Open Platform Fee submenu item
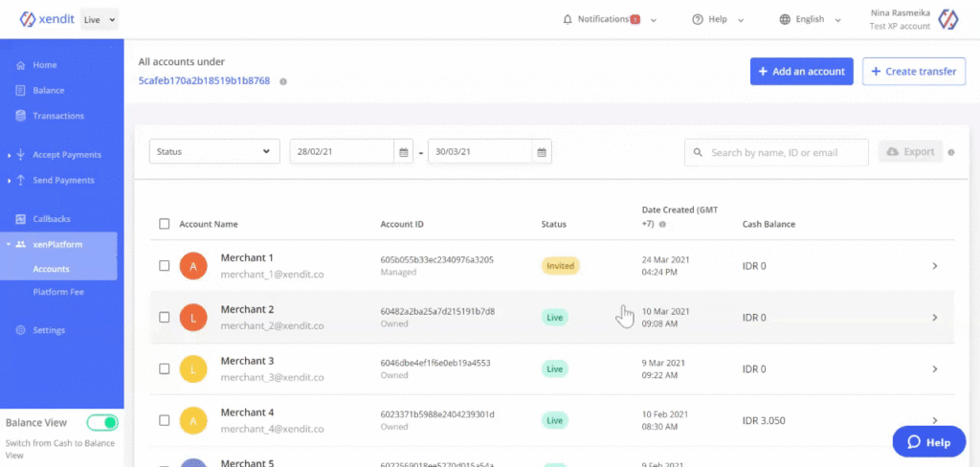Screen dimensions: 980x467 (58, 292)
